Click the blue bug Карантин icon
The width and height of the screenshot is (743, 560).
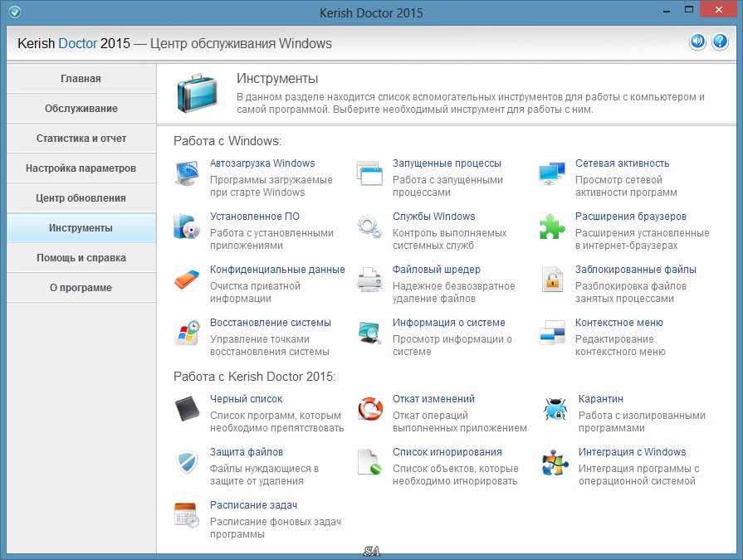555,408
